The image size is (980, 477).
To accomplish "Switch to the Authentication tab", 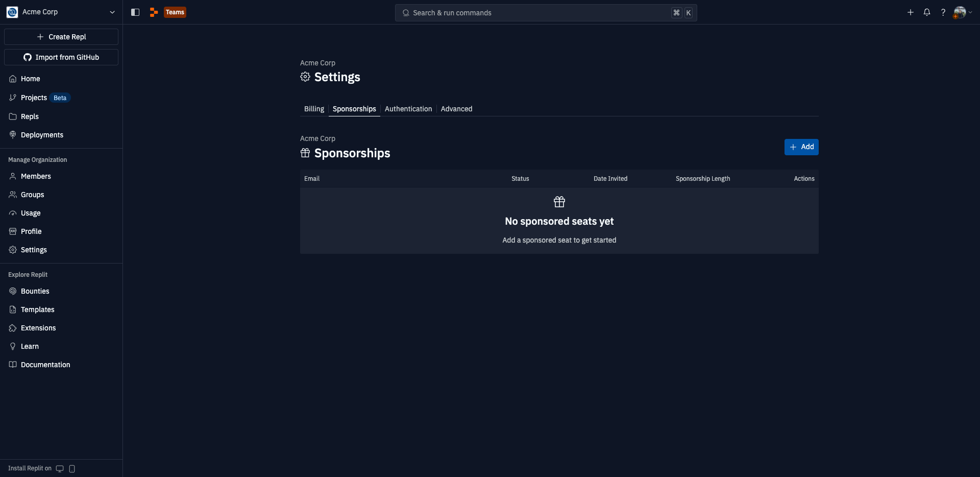I will click(x=408, y=109).
